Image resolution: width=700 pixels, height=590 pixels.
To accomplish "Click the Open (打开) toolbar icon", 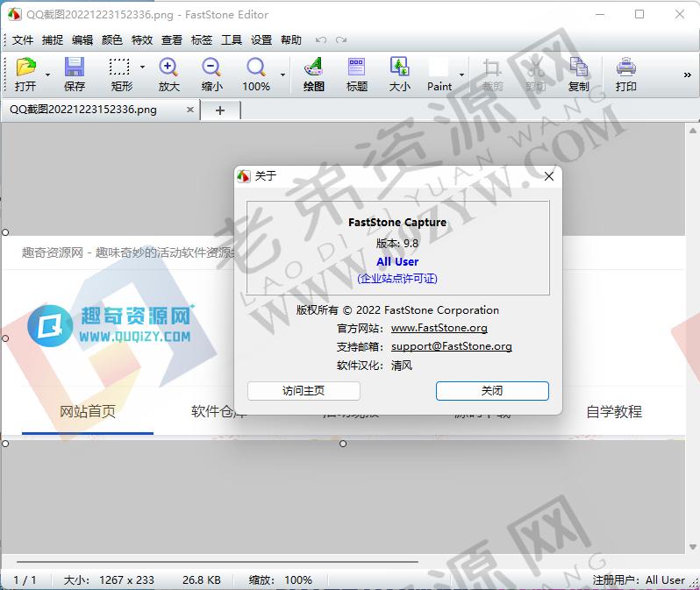I will point(25,67).
